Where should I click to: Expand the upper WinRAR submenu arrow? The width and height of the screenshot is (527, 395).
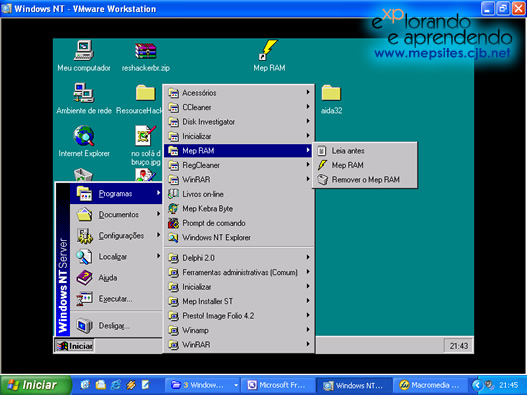[308, 179]
